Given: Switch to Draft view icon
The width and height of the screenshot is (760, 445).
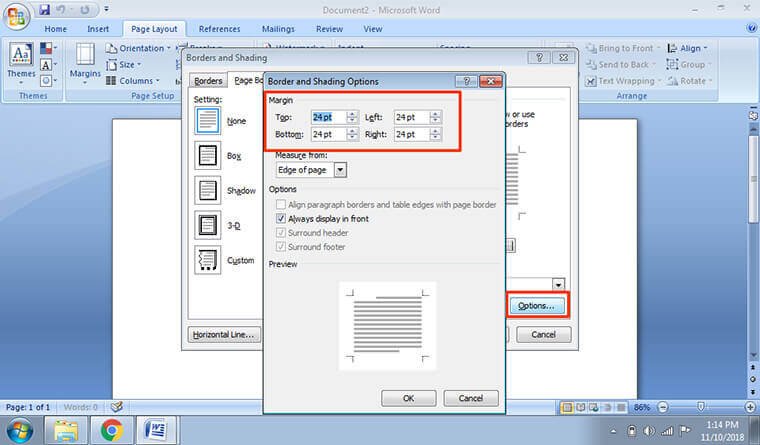Looking at the screenshot, I should pos(621,407).
